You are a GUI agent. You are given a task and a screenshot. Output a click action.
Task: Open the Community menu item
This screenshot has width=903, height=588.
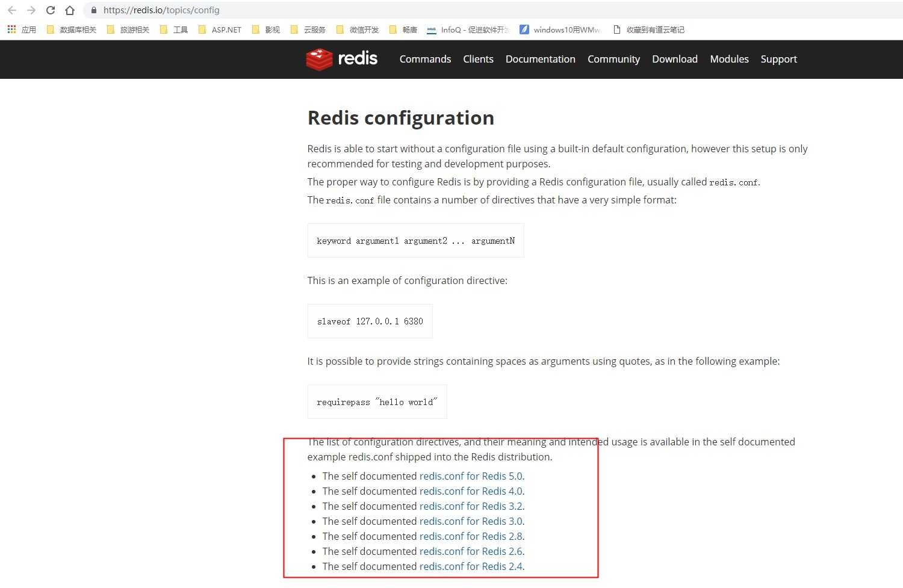(x=613, y=59)
